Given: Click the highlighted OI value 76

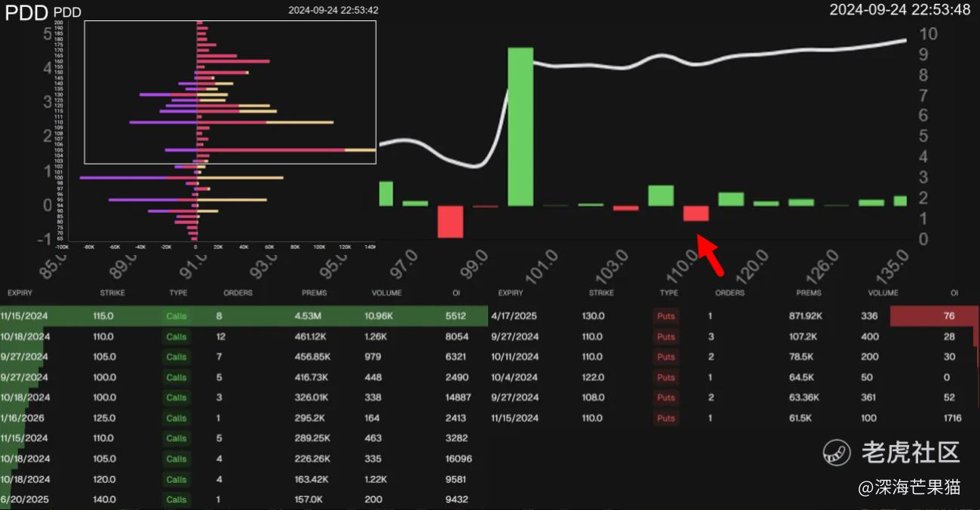Looking at the screenshot, I should pos(949,316).
